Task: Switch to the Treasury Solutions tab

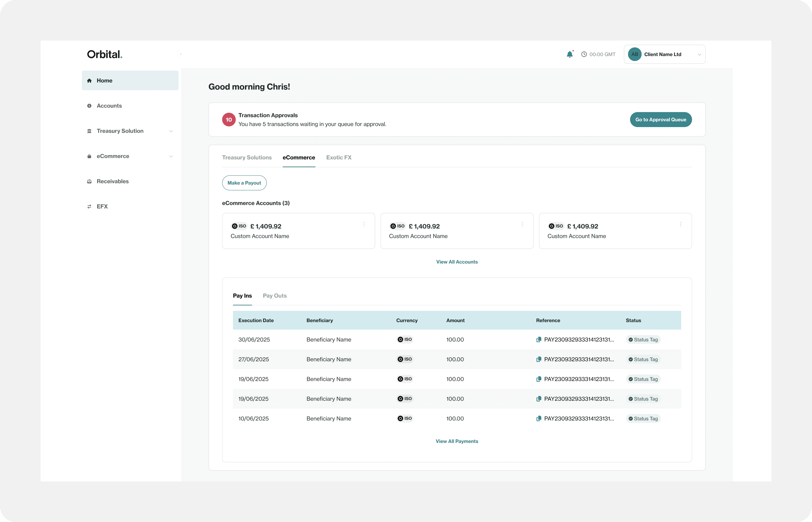Action: point(247,157)
